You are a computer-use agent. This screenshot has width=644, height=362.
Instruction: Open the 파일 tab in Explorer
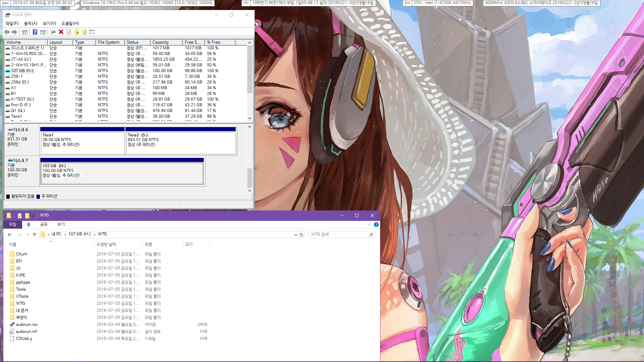[x=12, y=225]
